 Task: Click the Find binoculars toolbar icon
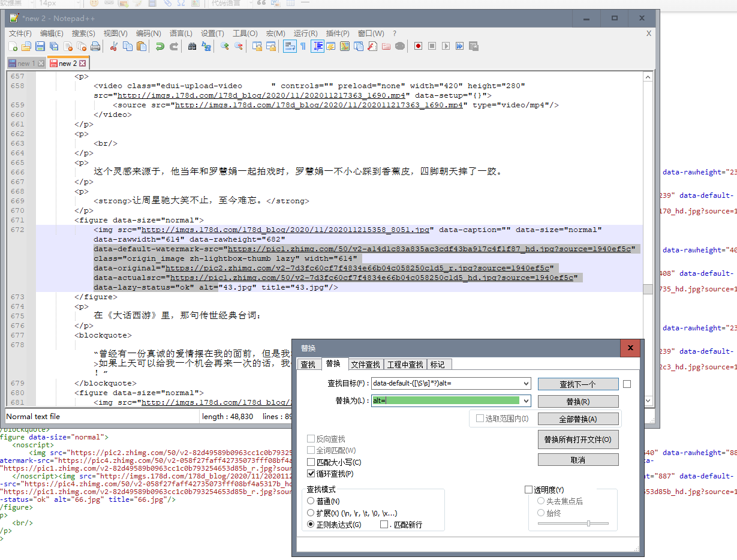pos(192,46)
